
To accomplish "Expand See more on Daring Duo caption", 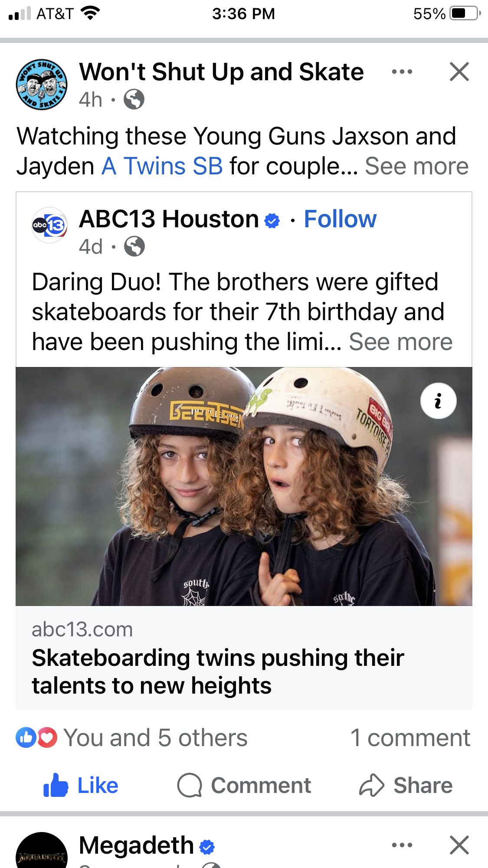I will 400,342.
